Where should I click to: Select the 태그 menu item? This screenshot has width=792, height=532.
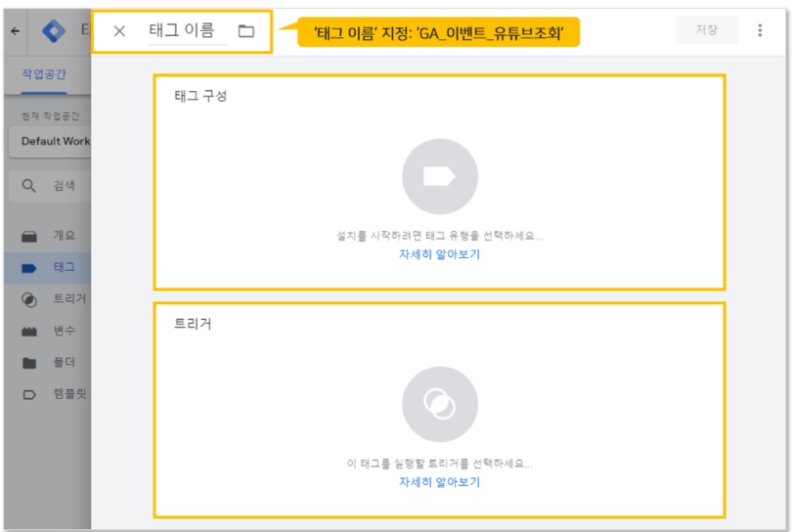tap(48, 268)
